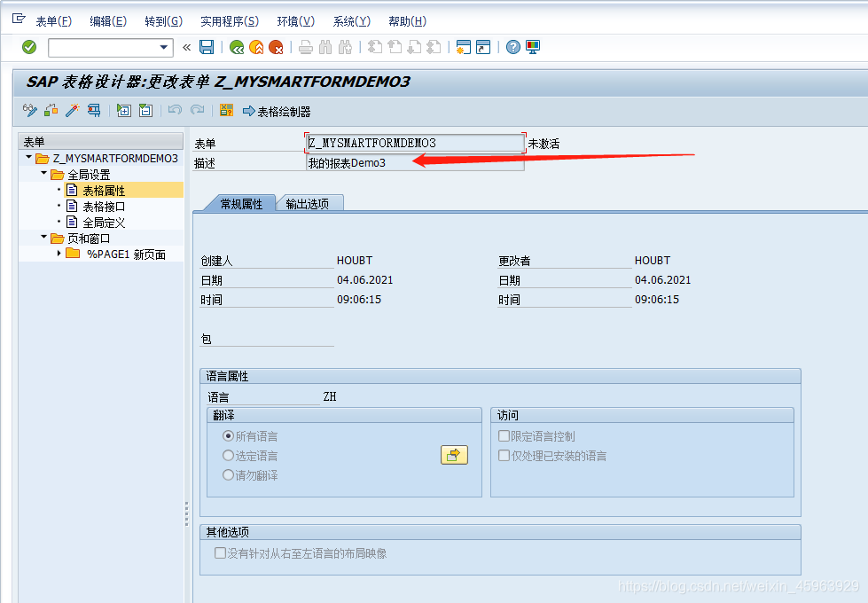868x603 pixels.
Task: Click the 表单 tree column header
Action: [x=101, y=141]
